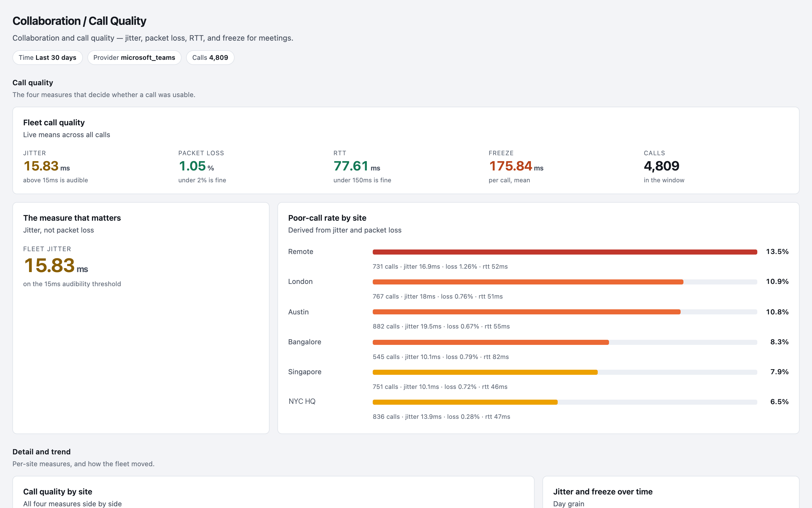Viewport: 812px width, 508px height.
Task: Click the Remote site poor-call bar
Action: click(x=565, y=252)
